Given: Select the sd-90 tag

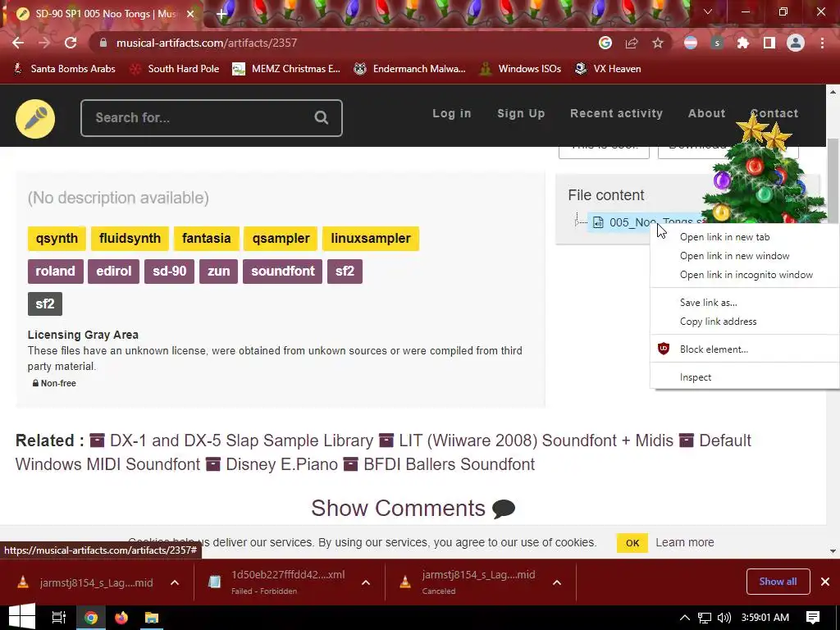Looking at the screenshot, I should 169,271.
